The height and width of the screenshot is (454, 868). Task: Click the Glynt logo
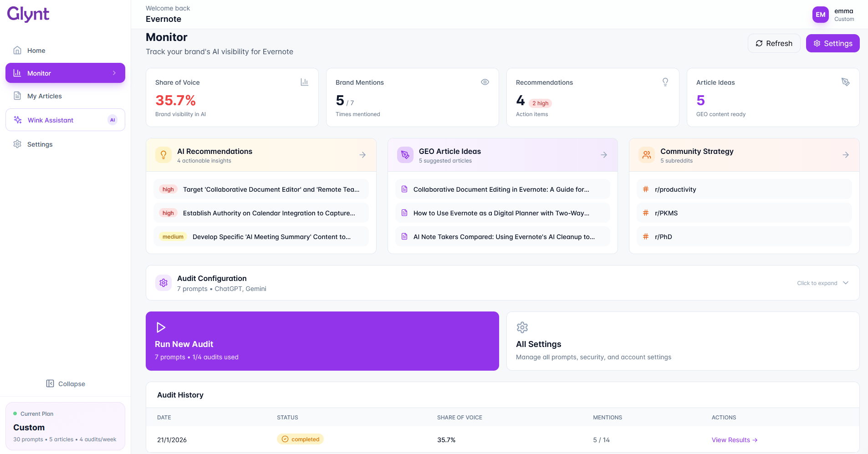coord(28,14)
